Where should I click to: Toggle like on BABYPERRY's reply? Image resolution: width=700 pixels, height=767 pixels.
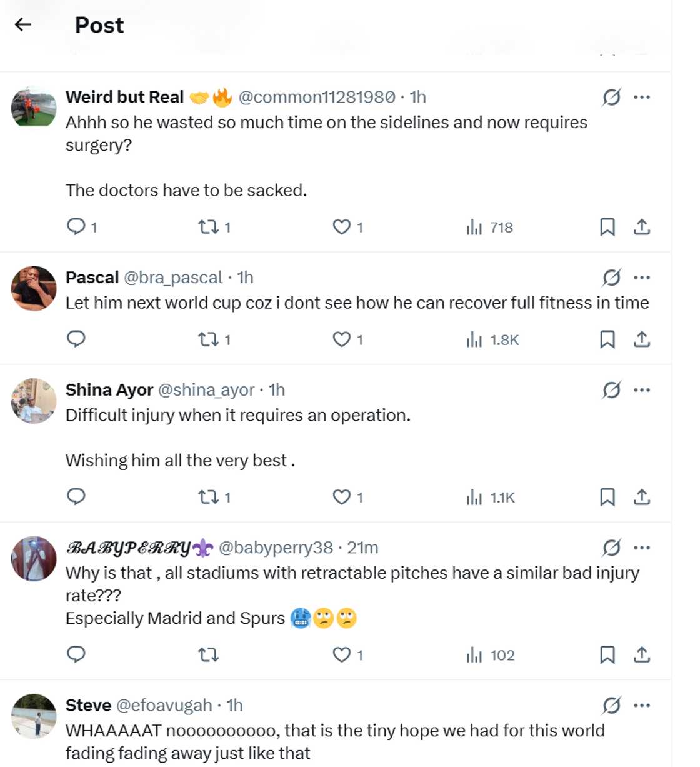(x=341, y=655)
